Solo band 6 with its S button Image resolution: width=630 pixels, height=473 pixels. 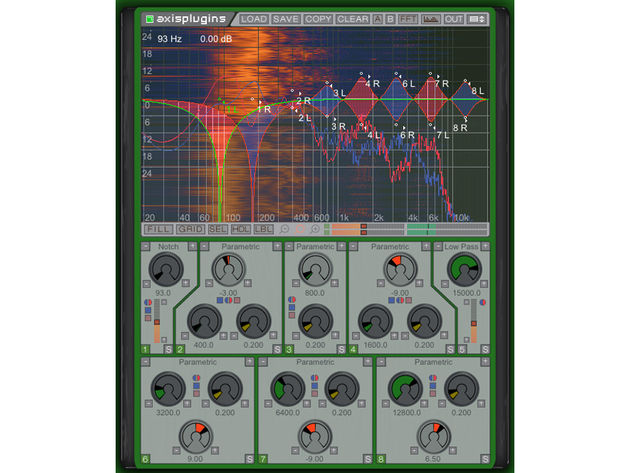(250, 459)
